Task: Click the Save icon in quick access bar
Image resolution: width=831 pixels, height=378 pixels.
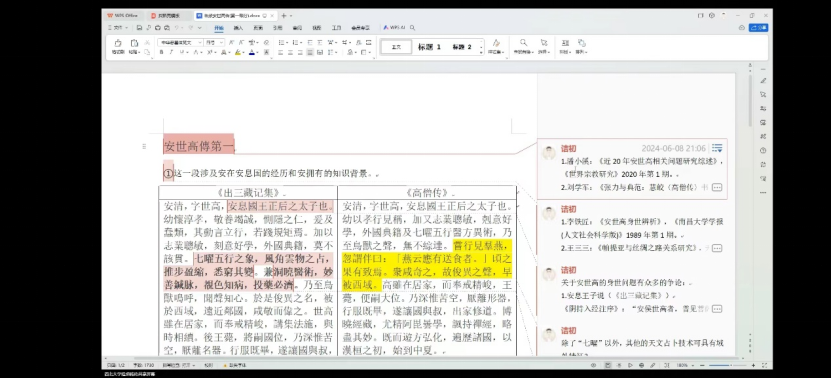Action: pyautogui.click(x=139, y=28)
